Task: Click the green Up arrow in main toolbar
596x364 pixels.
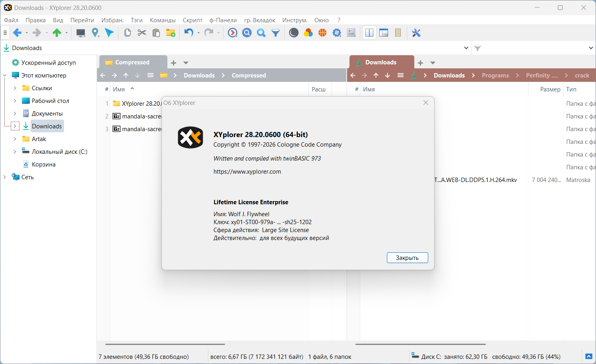Action: 57,33
